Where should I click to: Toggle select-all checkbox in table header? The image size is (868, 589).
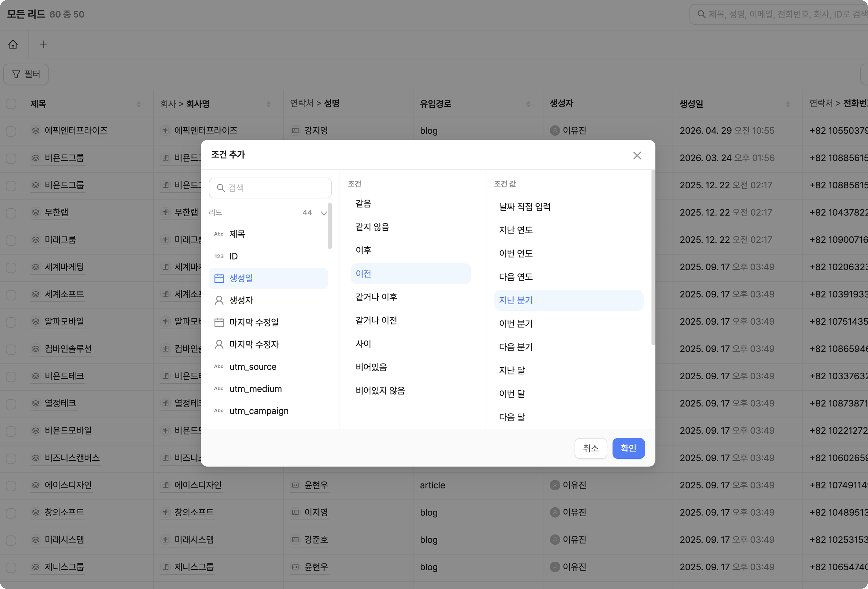click(x=11, y=104)
